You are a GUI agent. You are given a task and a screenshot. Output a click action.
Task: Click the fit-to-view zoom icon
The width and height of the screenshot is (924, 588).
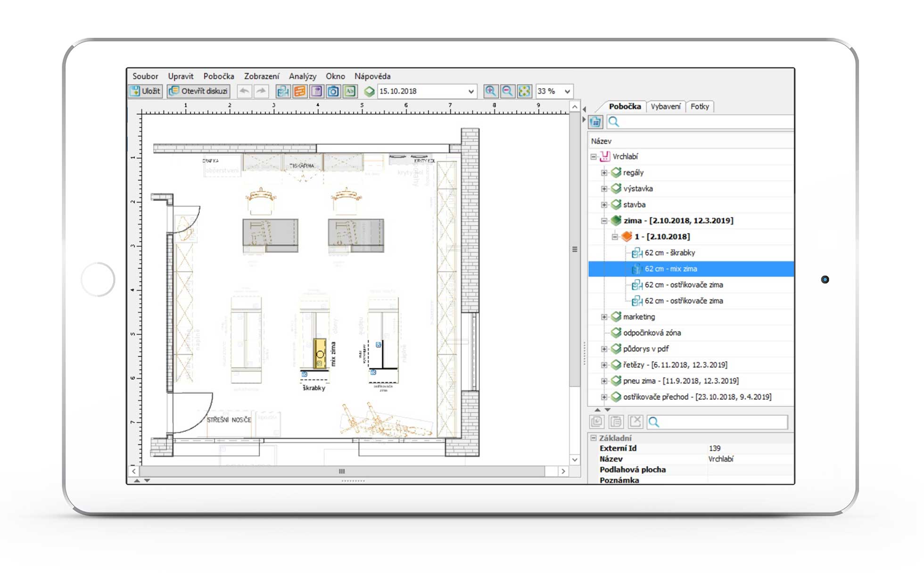pos(524,91)
